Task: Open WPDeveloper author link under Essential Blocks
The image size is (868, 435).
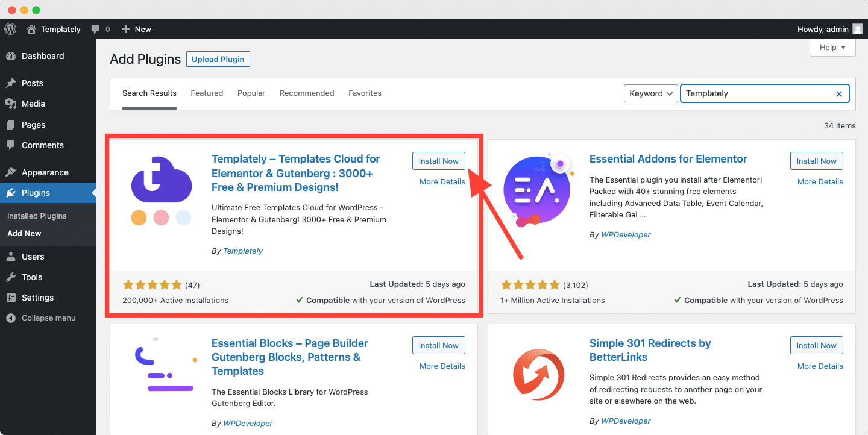Action: pos(248,423)
